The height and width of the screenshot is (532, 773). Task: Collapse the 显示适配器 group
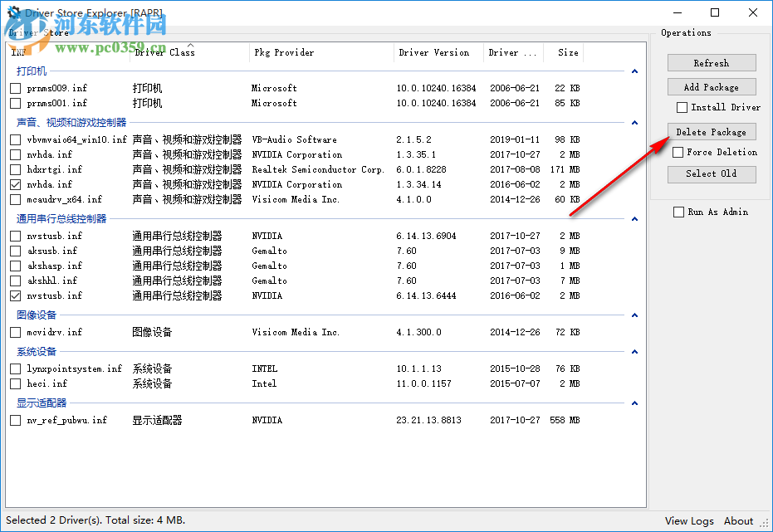(x=634, y=403)
